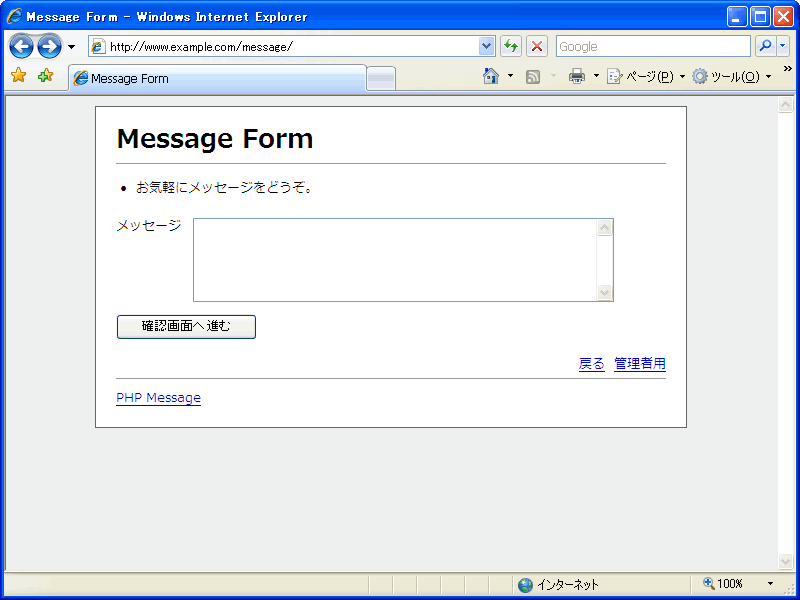Open the PHP Message footer link
Viewport: 800px width, 600px height.
click(x=158, y=398)
